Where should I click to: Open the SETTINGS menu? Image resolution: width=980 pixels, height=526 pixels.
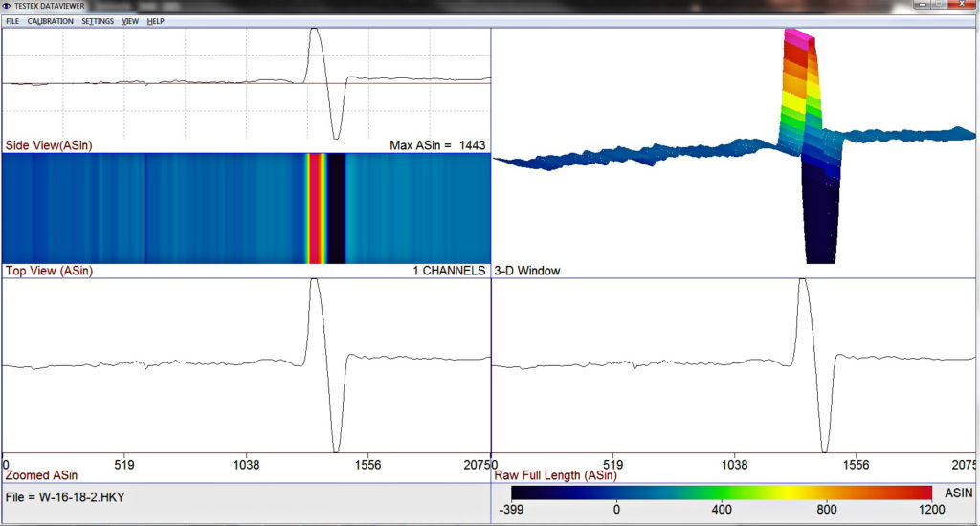pos(98,21)
